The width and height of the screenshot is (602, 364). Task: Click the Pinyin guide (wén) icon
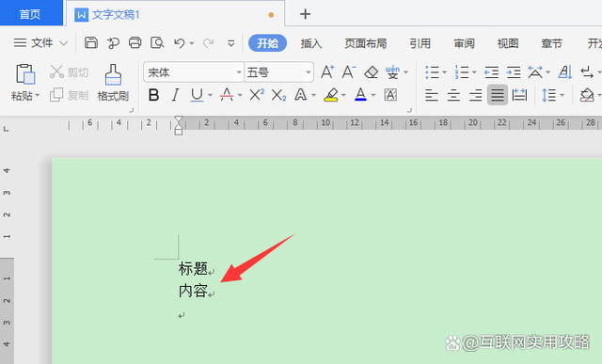point(393,71)
